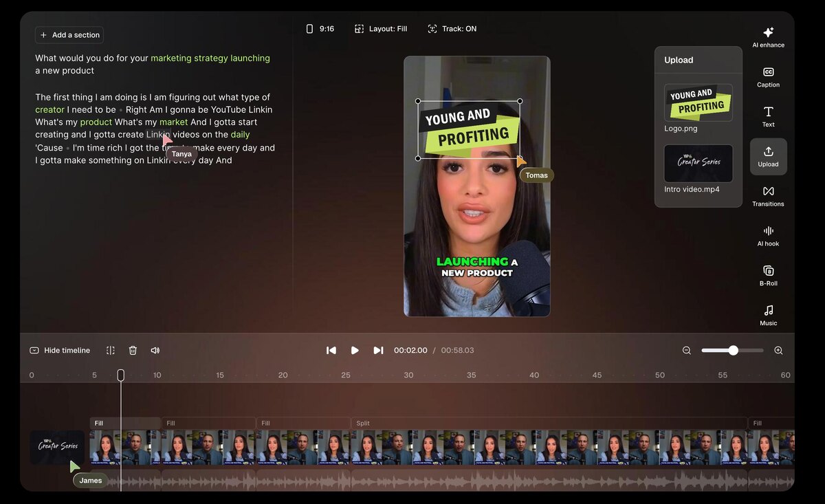This screenshot has height=504, width=825.
Task: Mute audio with the speaker icon
Action: [155, 351]
